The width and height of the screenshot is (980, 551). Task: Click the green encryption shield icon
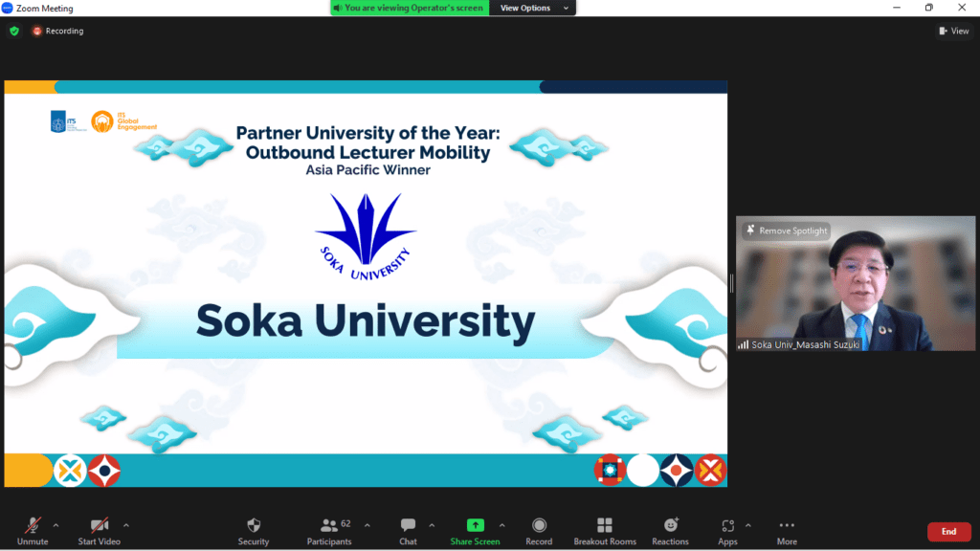tap(13, 31)
